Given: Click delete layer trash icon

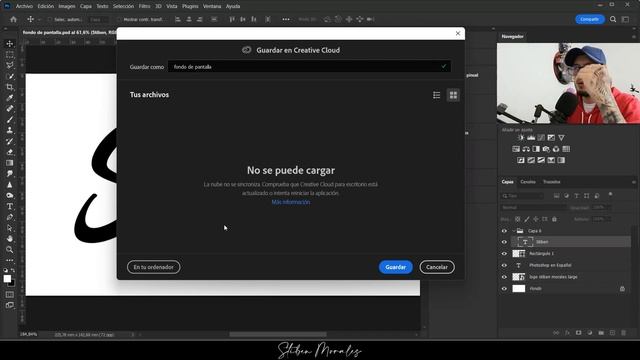Looking at the screenshot, I should 623,333.
